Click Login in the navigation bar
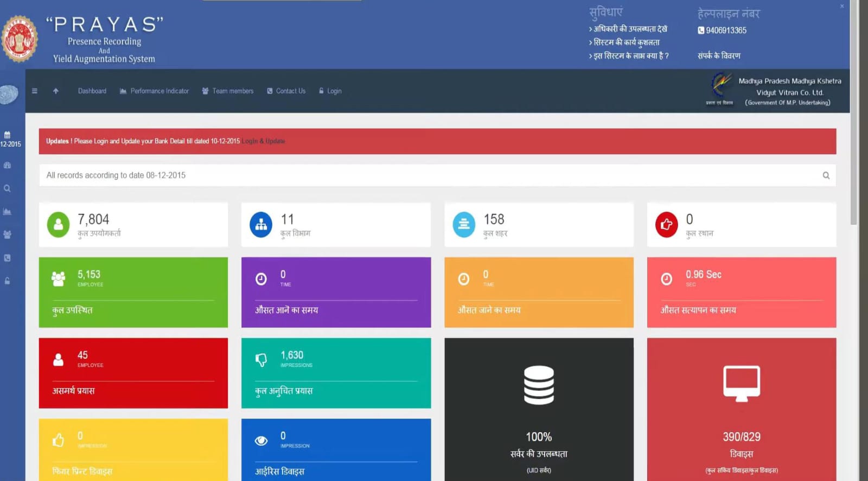 (x=330, y=91)
